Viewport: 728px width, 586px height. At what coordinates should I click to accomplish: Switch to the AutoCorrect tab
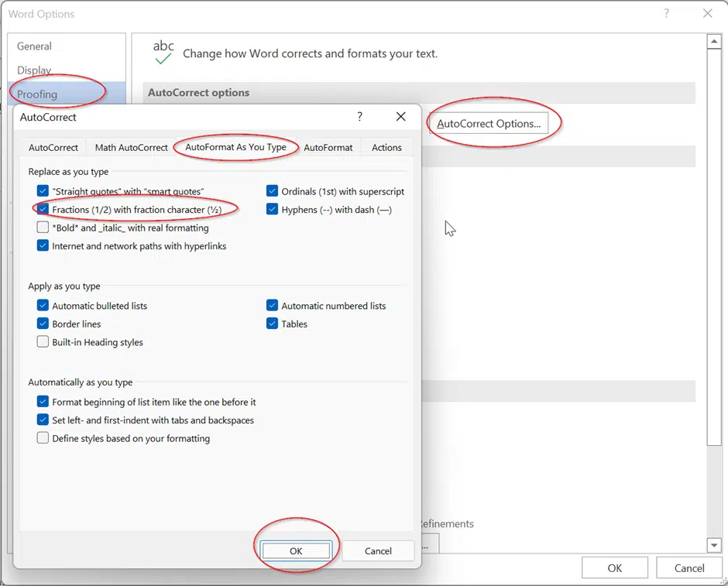[x=53, y=148]
